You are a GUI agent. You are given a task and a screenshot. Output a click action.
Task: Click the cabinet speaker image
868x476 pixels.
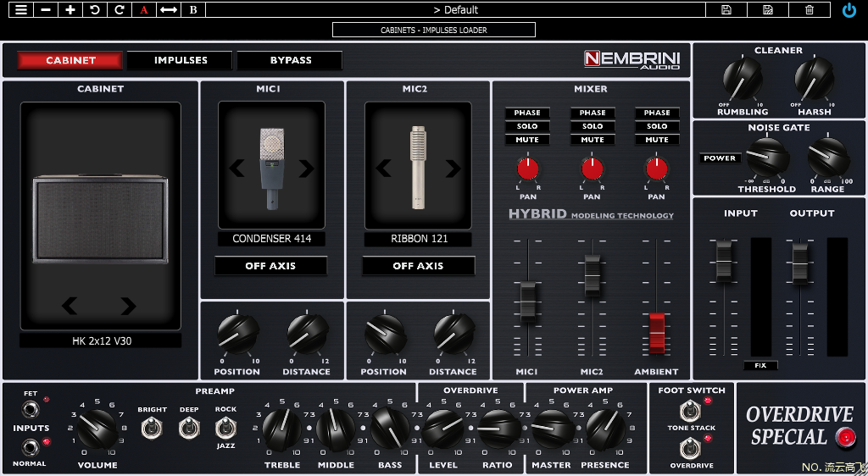(100, 219)
